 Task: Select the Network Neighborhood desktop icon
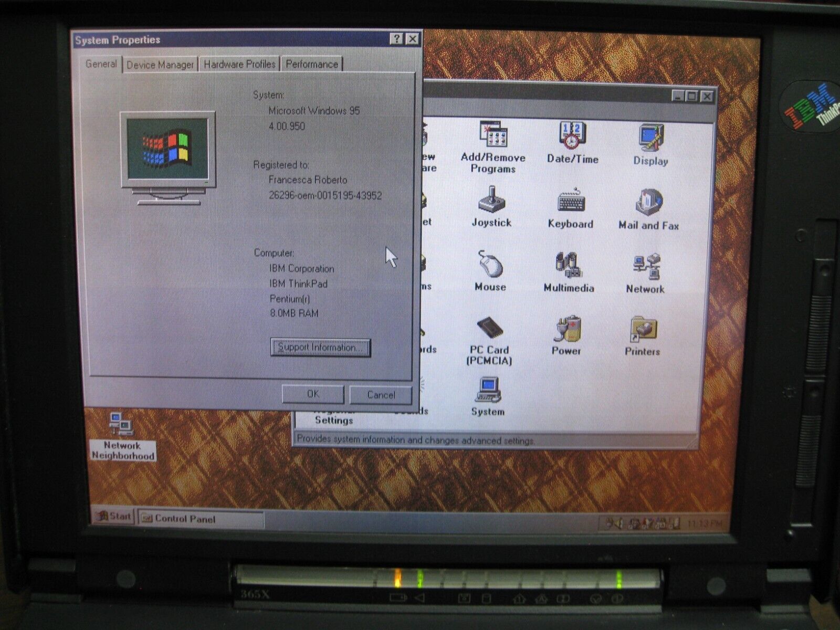tap(123, 437)
